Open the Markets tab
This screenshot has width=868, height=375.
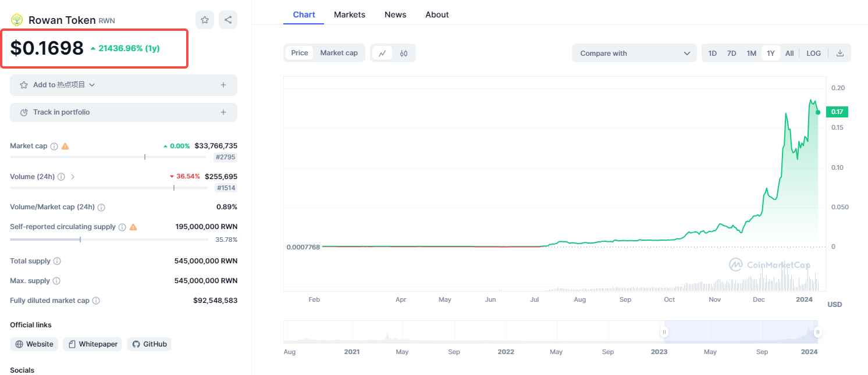pos(350,15)
